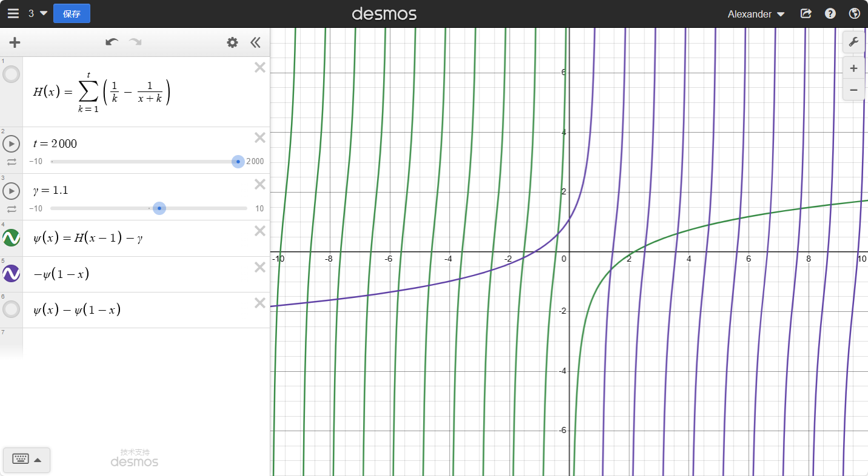
Task: Click the γ slider thumb
Action: pos(159,208)
